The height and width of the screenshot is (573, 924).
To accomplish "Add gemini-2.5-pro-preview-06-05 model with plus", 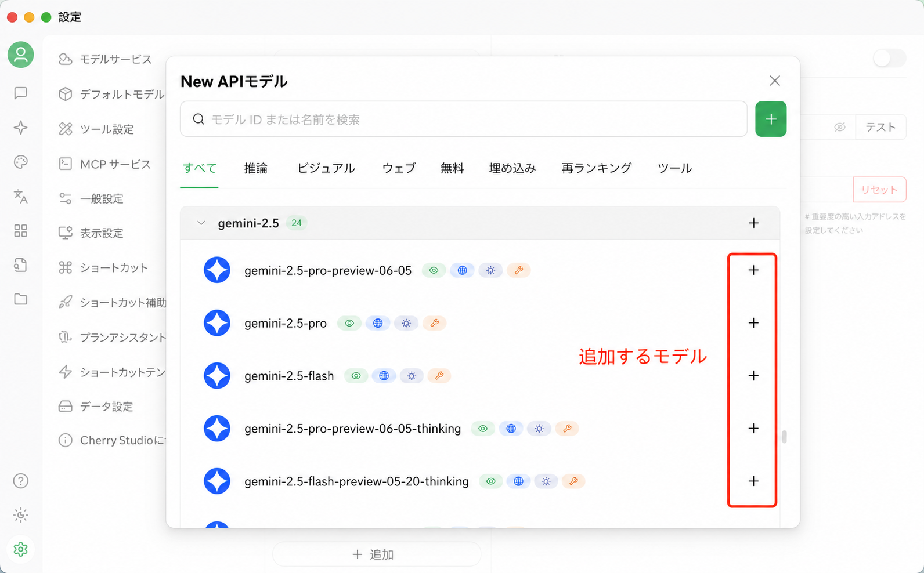I will coord(753,270).
